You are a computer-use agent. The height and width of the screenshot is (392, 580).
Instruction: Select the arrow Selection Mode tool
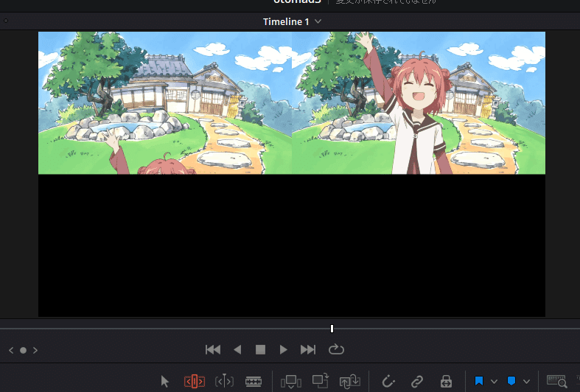[x=165, y=381]
